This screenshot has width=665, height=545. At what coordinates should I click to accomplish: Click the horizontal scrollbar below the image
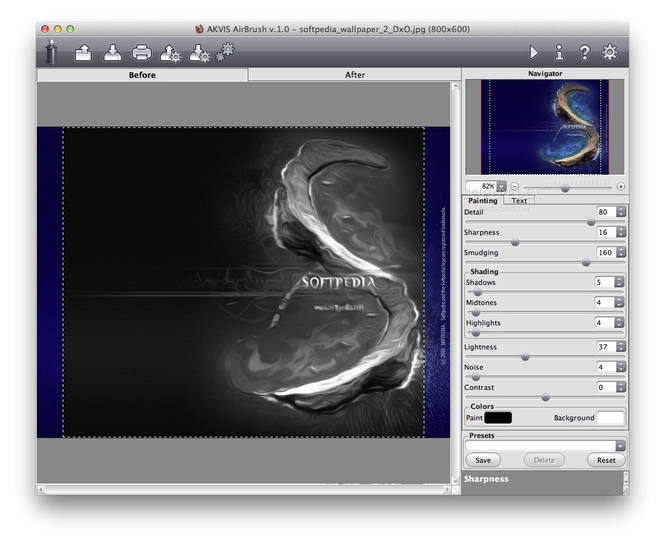244,489
